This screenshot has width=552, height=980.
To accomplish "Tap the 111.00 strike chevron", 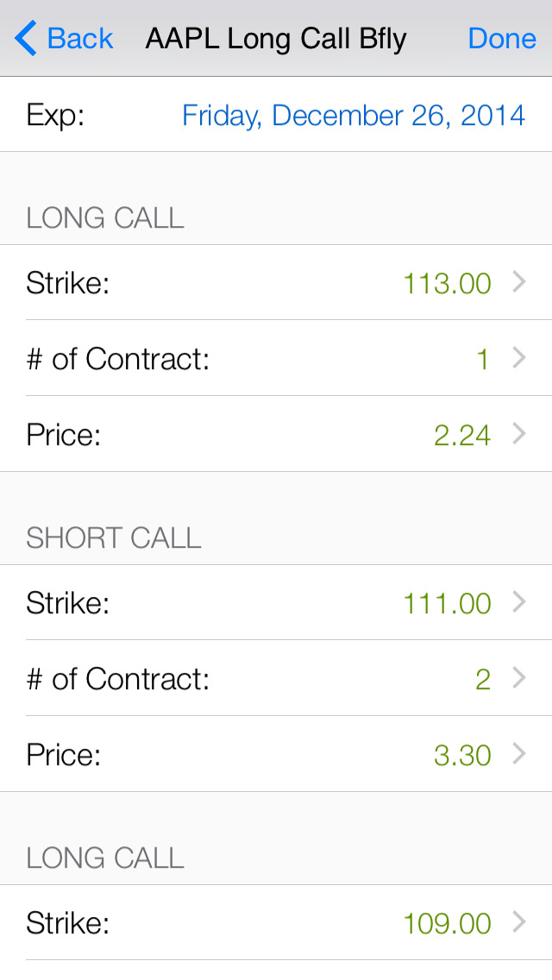I will pos(519,602).
